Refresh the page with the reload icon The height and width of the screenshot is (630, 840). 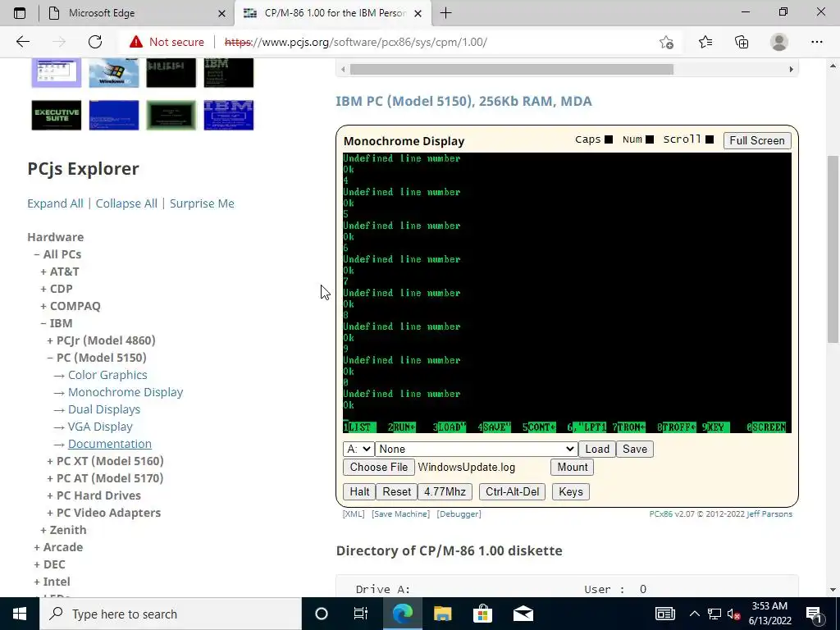point(95,42)
